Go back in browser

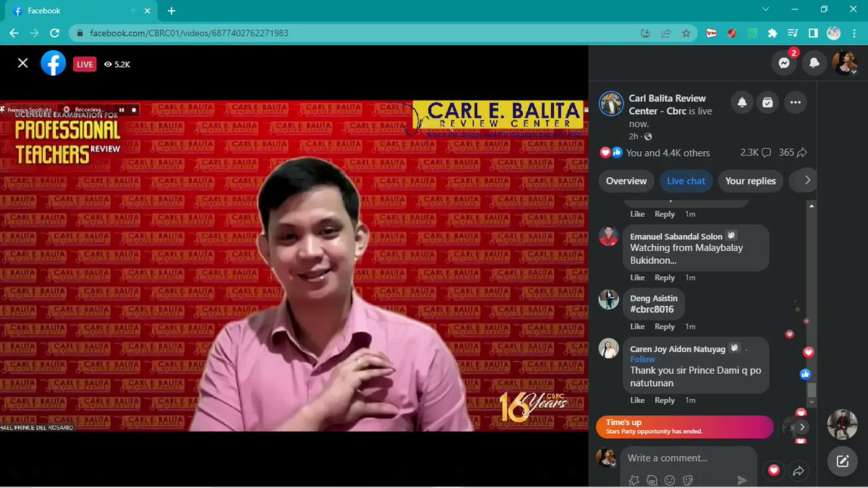14,33
